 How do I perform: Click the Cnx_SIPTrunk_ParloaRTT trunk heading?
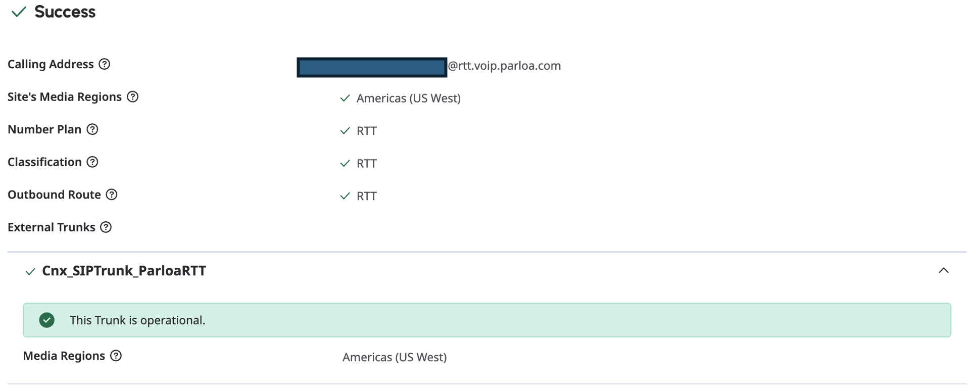coord(124,271)
